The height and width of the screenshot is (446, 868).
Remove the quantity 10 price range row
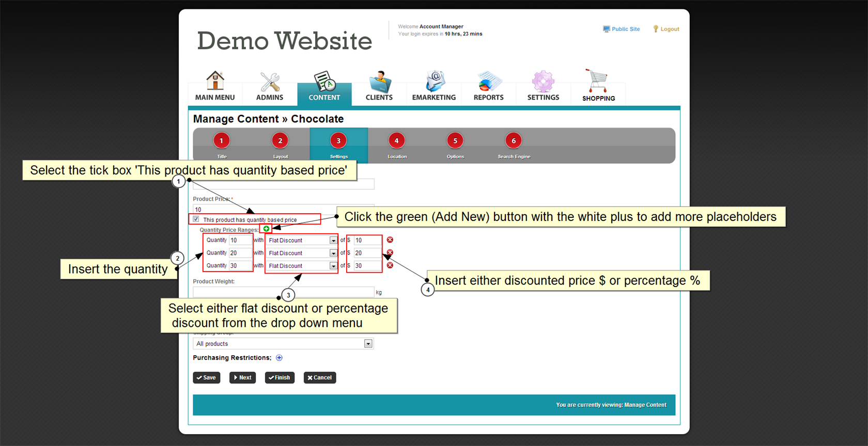click(x=390, y=240)
